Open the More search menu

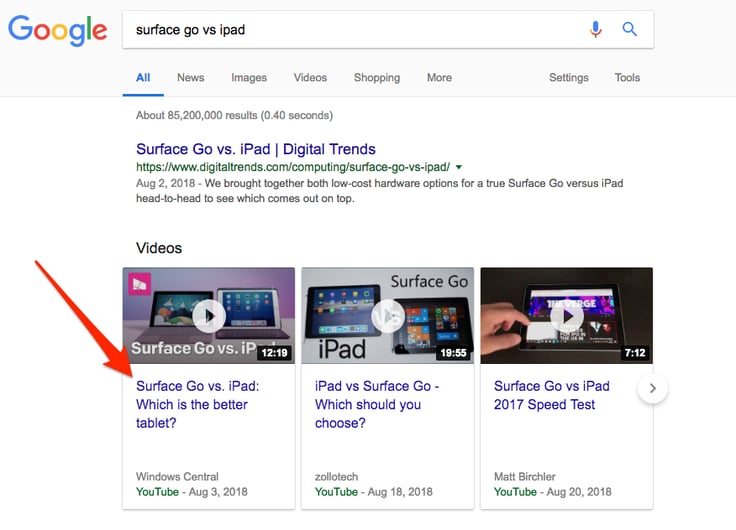click(x=439, y=77)
